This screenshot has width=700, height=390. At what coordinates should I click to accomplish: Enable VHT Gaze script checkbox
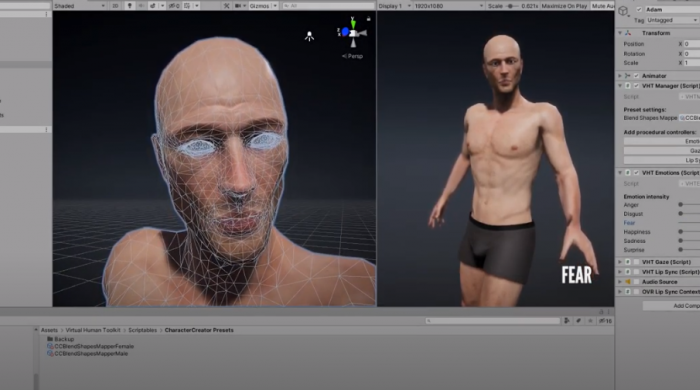[636, 262]
